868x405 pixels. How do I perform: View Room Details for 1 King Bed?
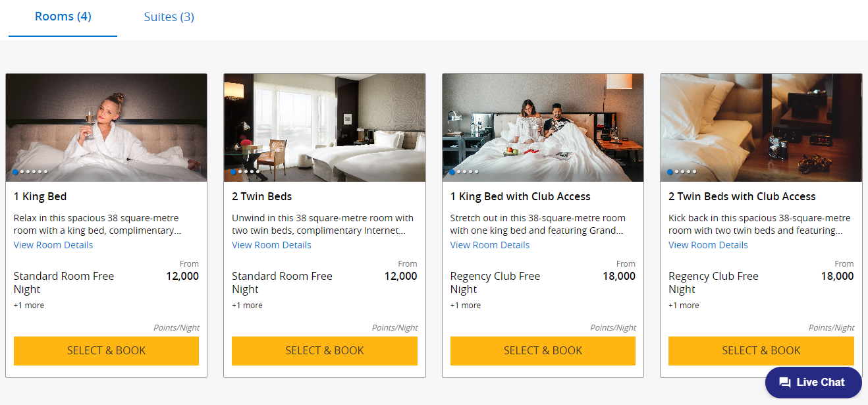[x=53, y=245]
